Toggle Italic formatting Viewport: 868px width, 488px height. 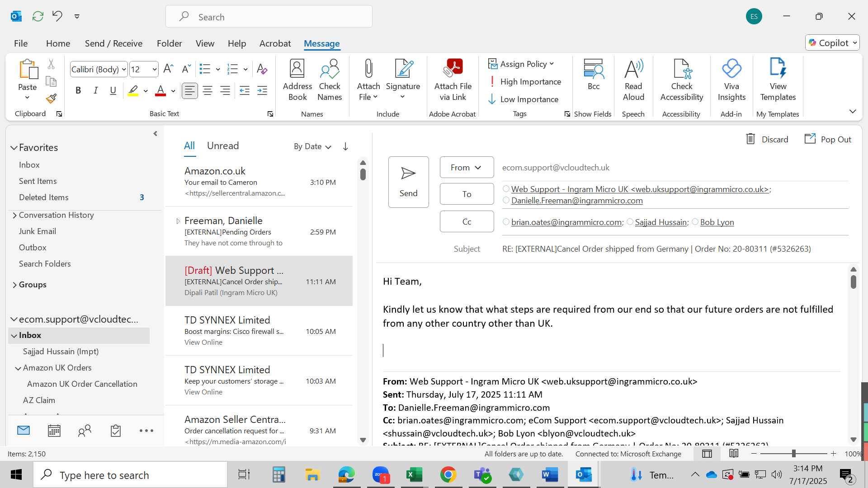pyautogui.click(x=96, y=90)
